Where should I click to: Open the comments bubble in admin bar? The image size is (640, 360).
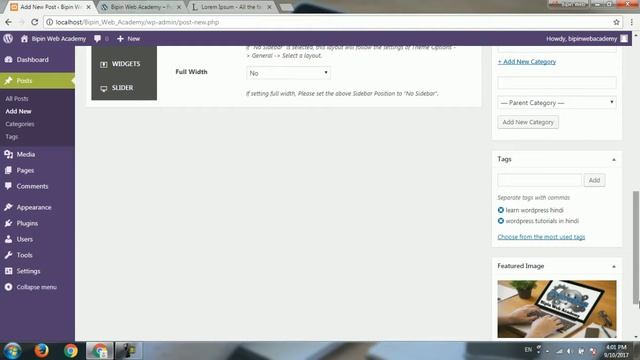pyautogui.click(x=97, y=39)
